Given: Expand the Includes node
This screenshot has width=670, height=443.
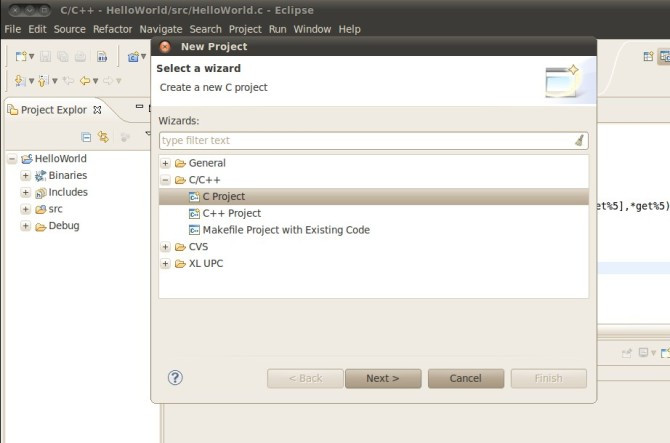Looking at the screenshot, I should 26,192.
